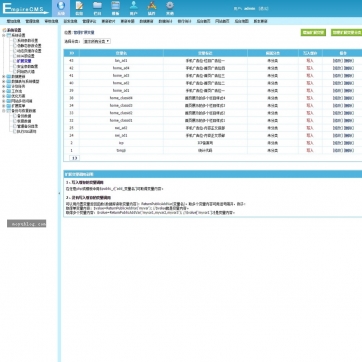
Task: Click the 删除 link for tongji
Action: pyautogui.click(x=349, y=150)
